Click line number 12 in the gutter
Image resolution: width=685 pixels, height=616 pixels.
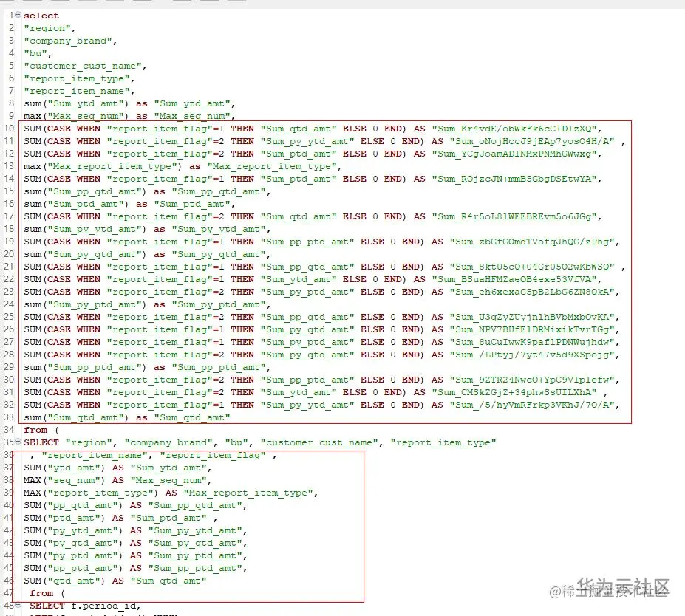(9, 153)
